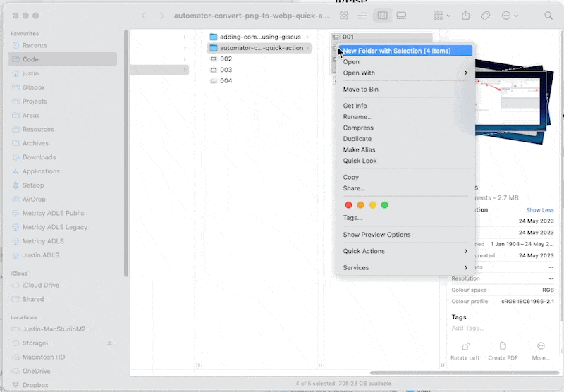Apply the orange tag color

click(x=360, y=205)
